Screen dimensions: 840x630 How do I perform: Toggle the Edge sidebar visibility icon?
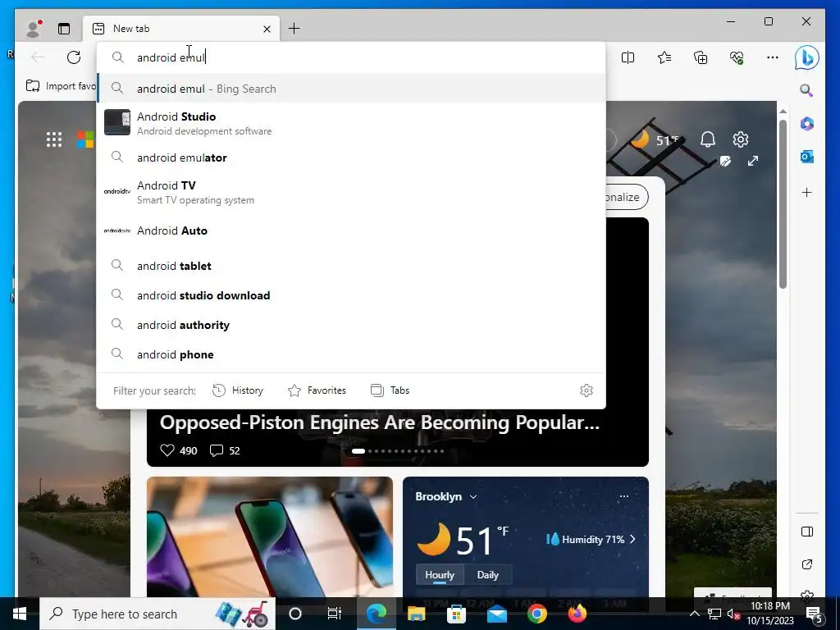click(807, 532)
